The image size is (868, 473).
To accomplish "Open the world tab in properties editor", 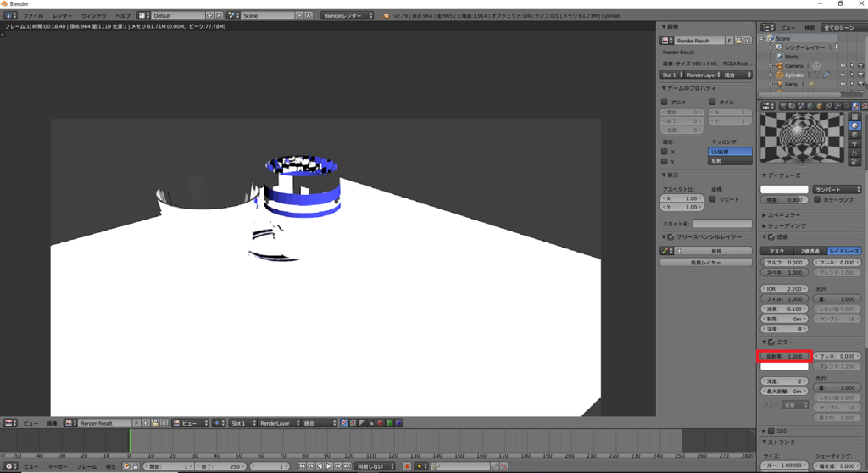I will (810, 106).
